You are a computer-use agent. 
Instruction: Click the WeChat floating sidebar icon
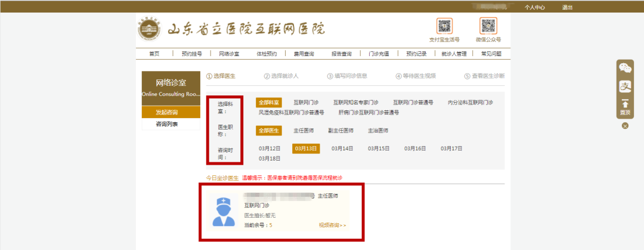tap(625, 68)
